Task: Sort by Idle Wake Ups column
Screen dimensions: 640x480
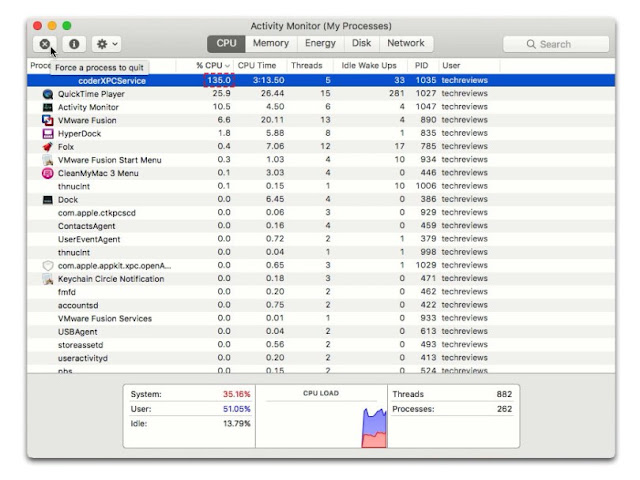Action: click(369, 66)
